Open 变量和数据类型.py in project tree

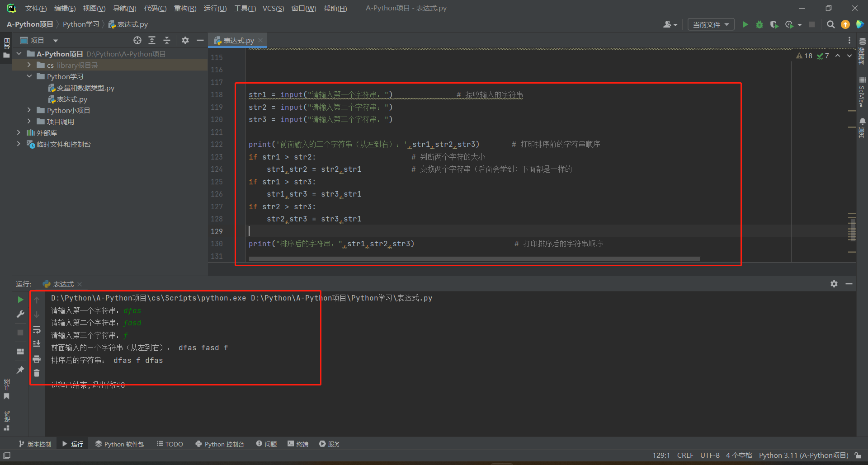click(x=85, y=88)
